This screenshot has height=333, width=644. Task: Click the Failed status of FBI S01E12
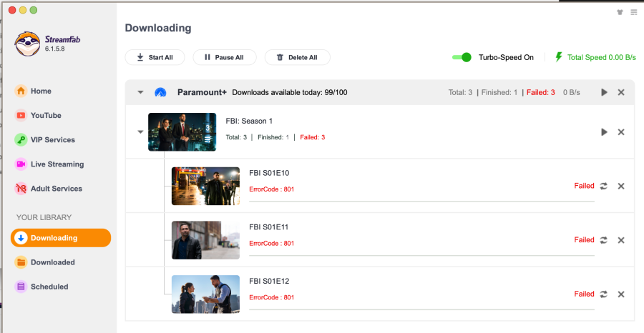click(584, 294)
